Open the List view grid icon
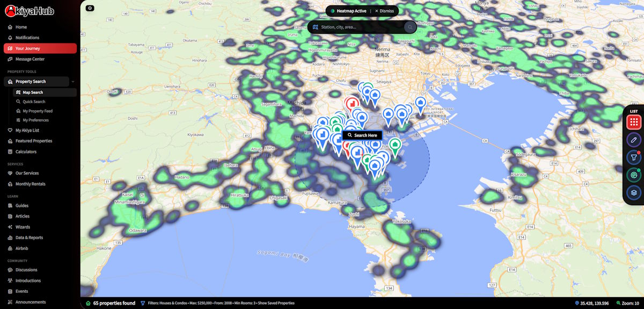Image resolution: width=644 pixels, height=309 pixels. 634,122
